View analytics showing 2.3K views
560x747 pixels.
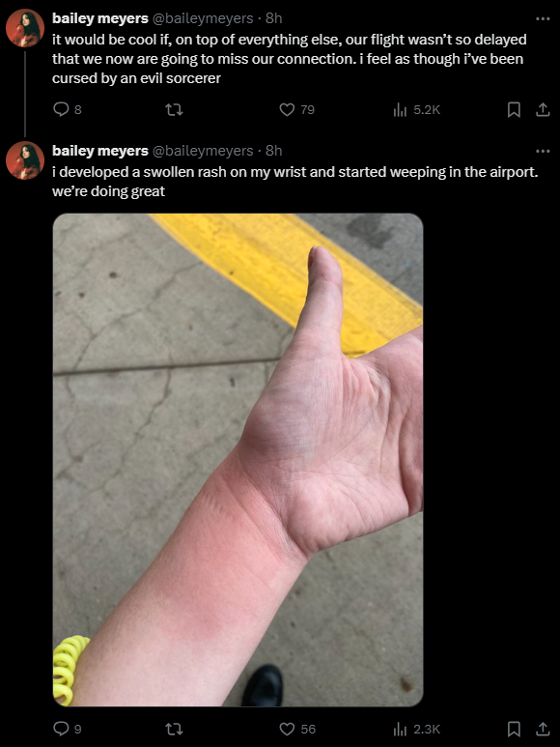(416, 729)
